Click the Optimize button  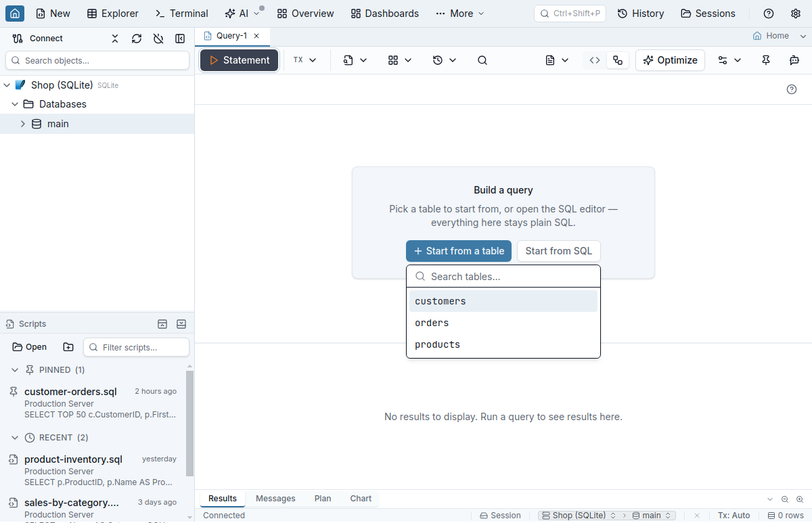(671, 60)
